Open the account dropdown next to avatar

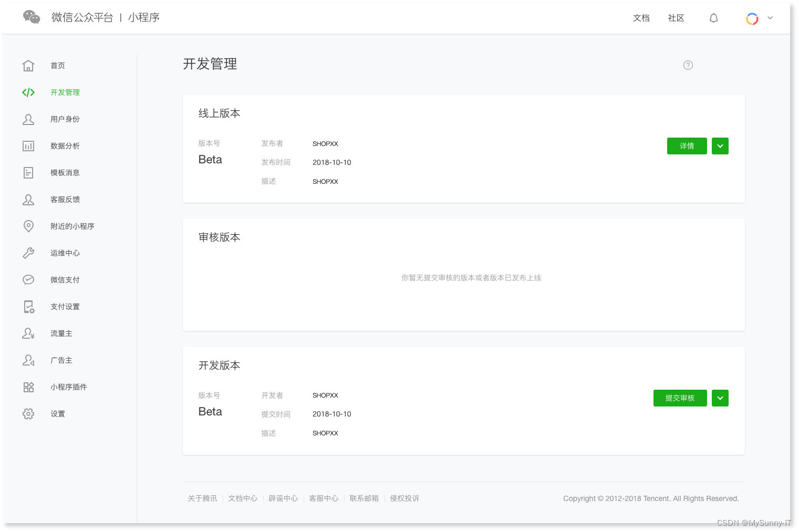pos(770,18)
